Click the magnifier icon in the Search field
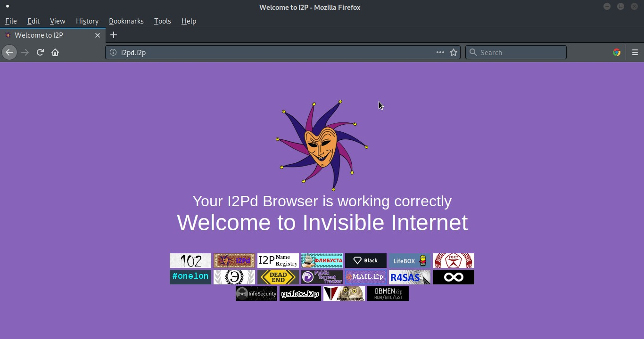Screen dimensions: 644x339 click(x=473, y=52)
